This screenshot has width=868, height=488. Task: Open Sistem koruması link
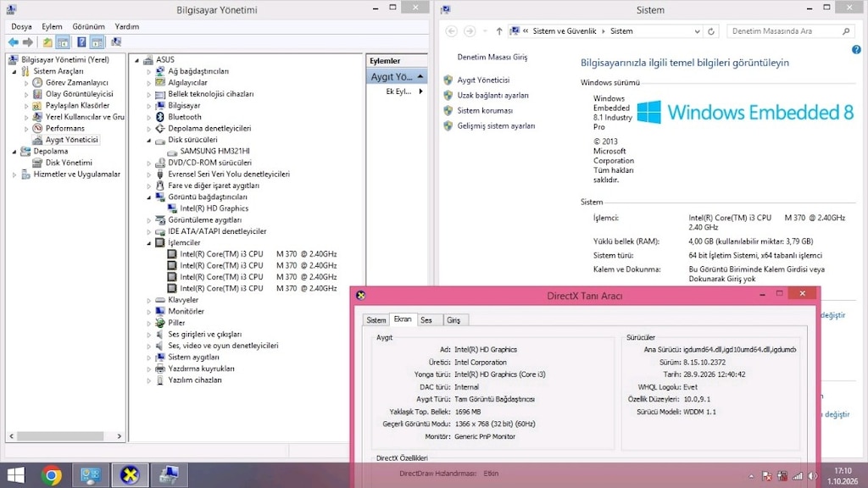click(484, 111)
